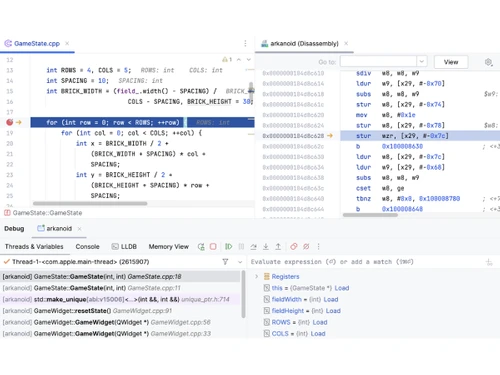The image size is (500, 375).
Task: Click the Evaluate expression input field
Action: [365, 262]
